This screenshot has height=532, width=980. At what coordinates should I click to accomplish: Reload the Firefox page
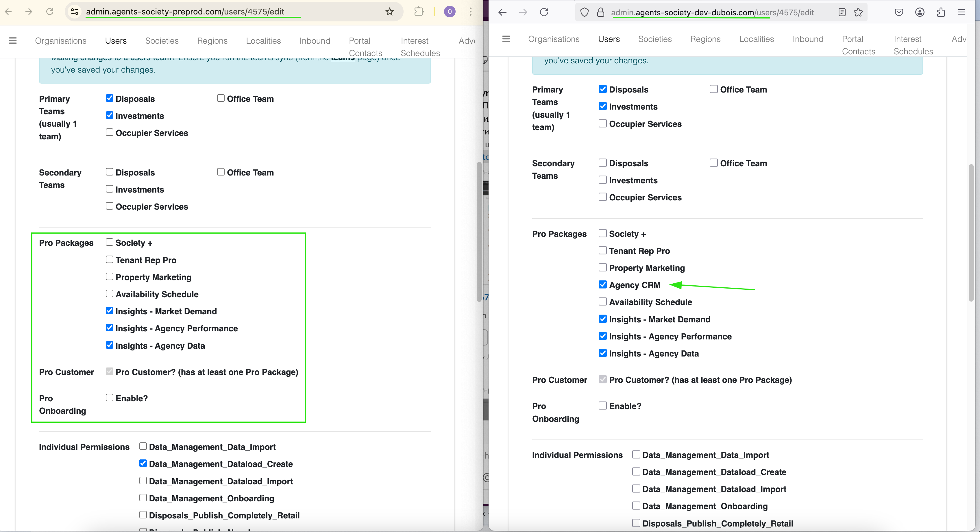pyautogui.click(x=544, y=12)
